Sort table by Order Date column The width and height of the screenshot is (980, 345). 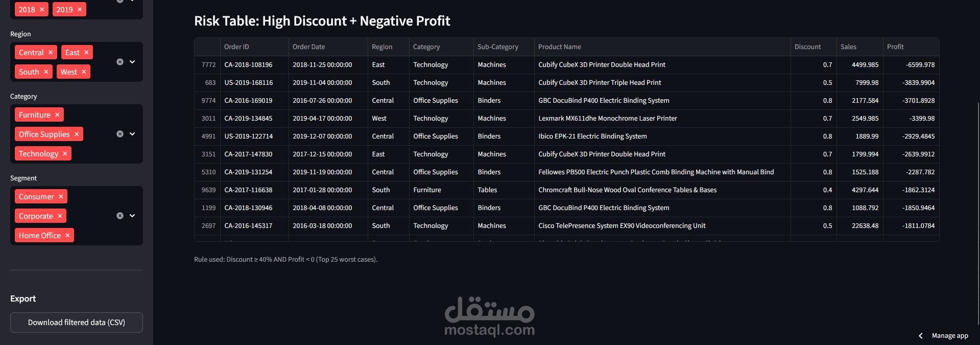point(328,47)
